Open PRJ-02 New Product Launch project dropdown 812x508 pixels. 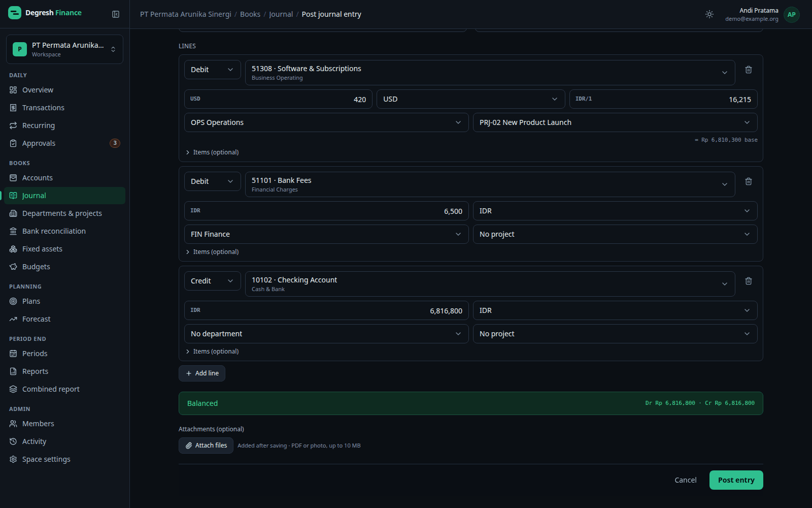(x=615, y=122)
